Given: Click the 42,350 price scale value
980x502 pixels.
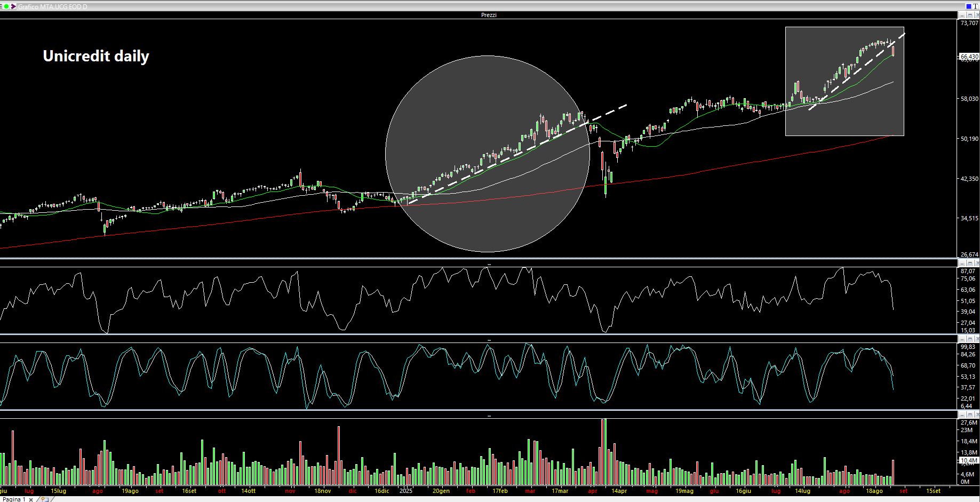Looking at the screenshot, I should click(969, 179).
